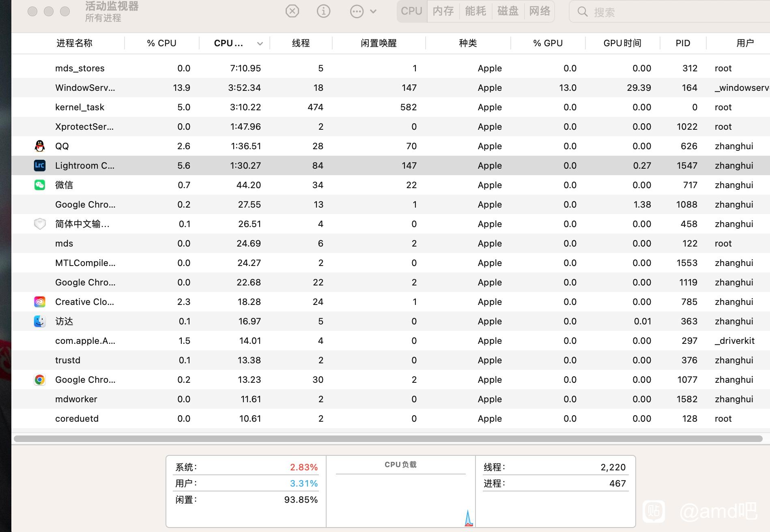Click the 简体中文输入 shield icon
This screenshot has height=532, width=770.
click(x=40, y=224)
